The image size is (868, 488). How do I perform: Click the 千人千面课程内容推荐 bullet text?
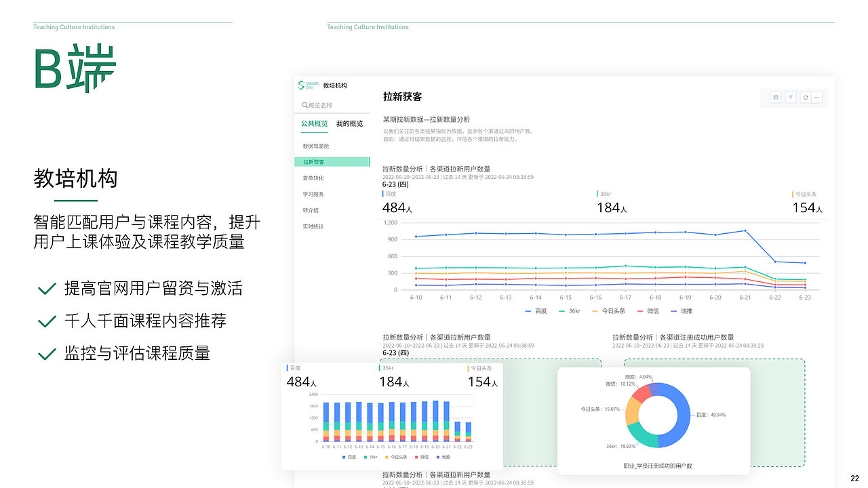tap(145, 321)
